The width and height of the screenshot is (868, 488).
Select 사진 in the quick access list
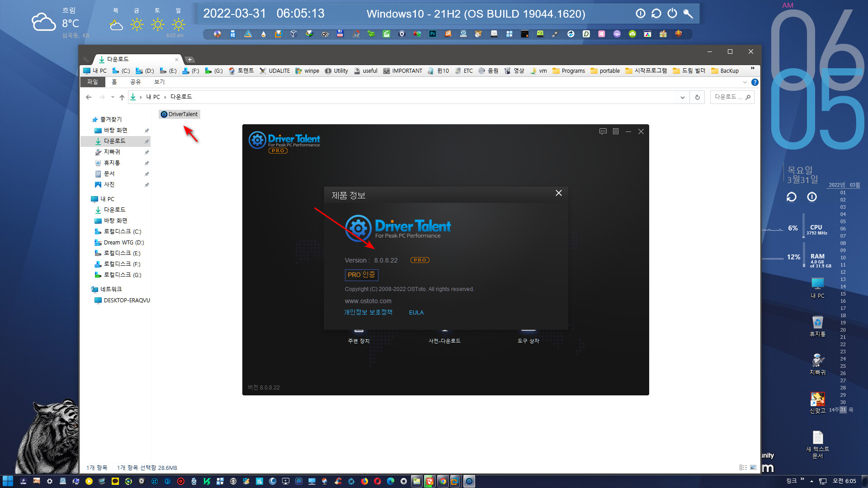pos(109,184)
